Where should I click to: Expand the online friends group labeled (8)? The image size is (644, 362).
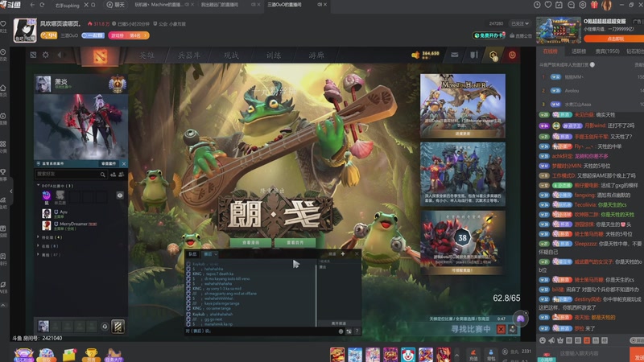38,246
